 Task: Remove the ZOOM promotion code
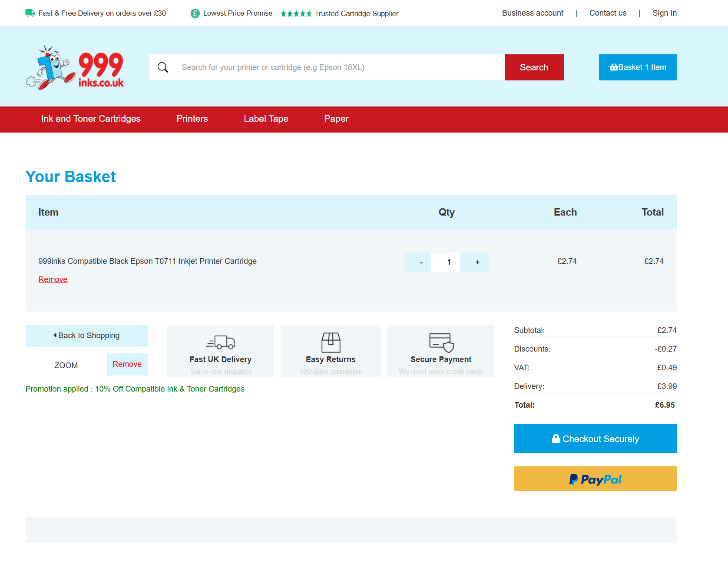point(127,364)
